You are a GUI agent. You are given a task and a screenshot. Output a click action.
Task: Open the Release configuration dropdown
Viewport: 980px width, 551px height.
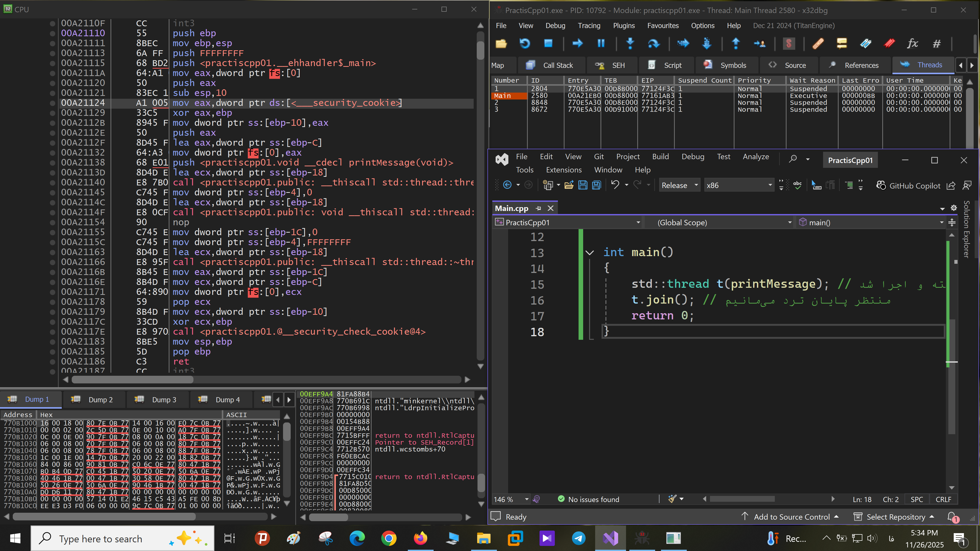679,185
